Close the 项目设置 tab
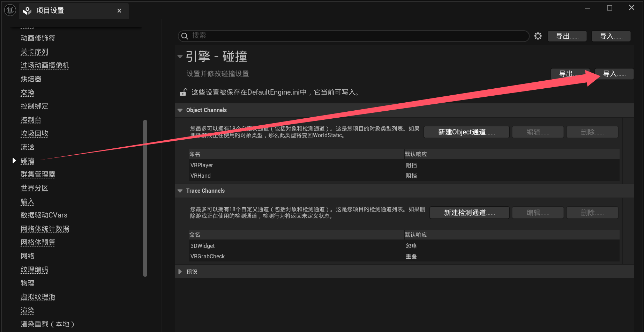Screen dimensions: 644x332 pyautogui.click(x=119, y=11)
